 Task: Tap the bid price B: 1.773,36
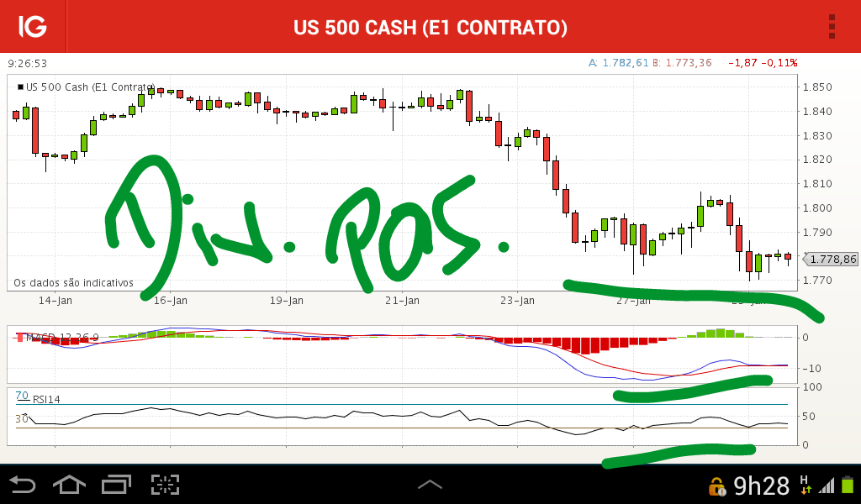pyautogui.click(x=682, y=63)
